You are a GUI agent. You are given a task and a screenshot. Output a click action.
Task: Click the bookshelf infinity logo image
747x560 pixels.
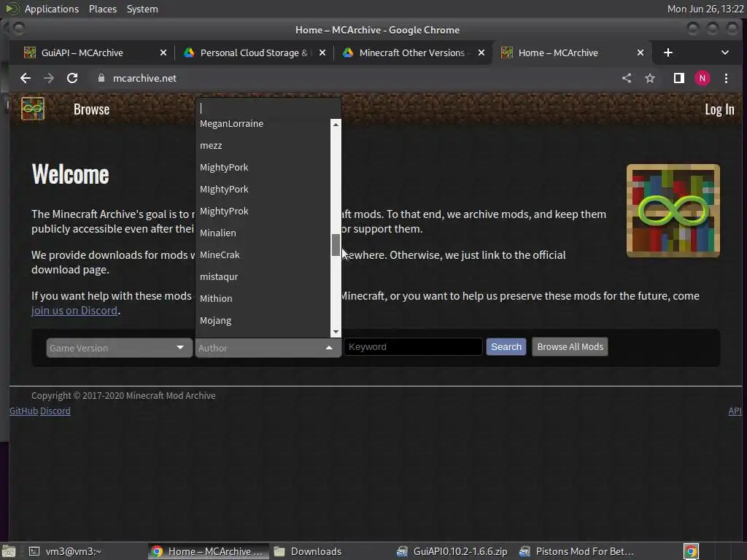pos(673,211)
